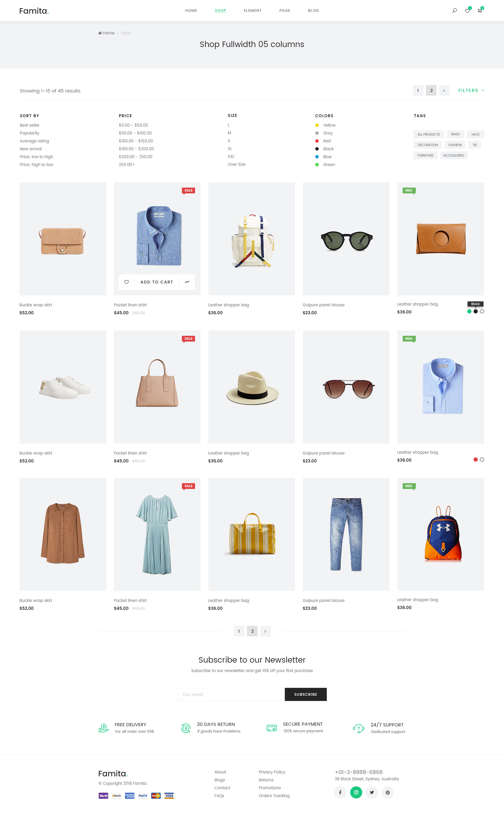The image size is (504, 815).
Task: Click compare arrows icon on linen shirt
Action: pyautogui.click(x=187, y=282)
